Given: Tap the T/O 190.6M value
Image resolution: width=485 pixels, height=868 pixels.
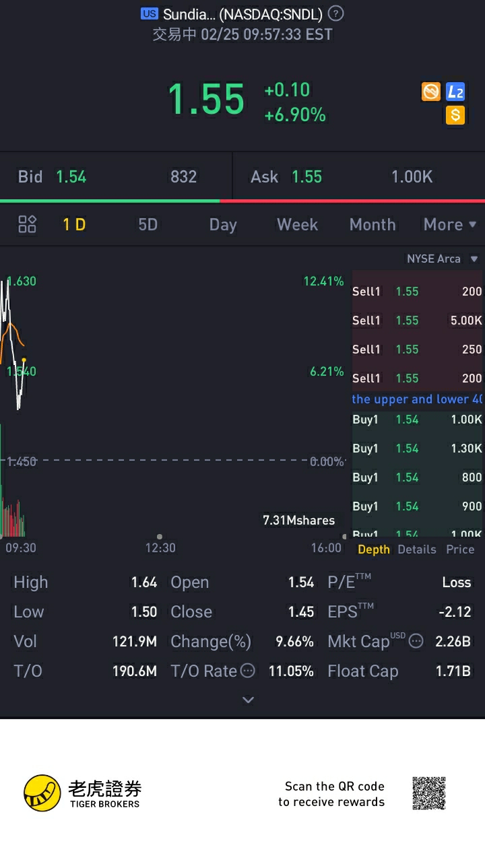Looking at the screenshot, I should [135, 671].
